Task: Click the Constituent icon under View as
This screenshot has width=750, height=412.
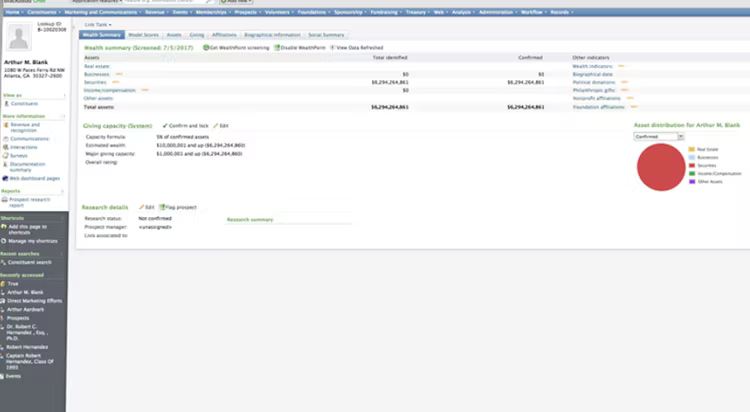Action: 6,103
